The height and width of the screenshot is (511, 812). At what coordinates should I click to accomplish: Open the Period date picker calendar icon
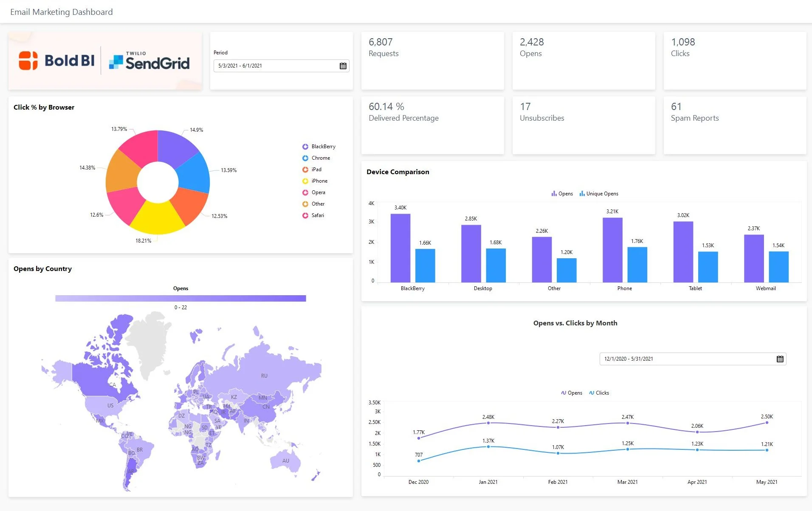click(343, 66)
